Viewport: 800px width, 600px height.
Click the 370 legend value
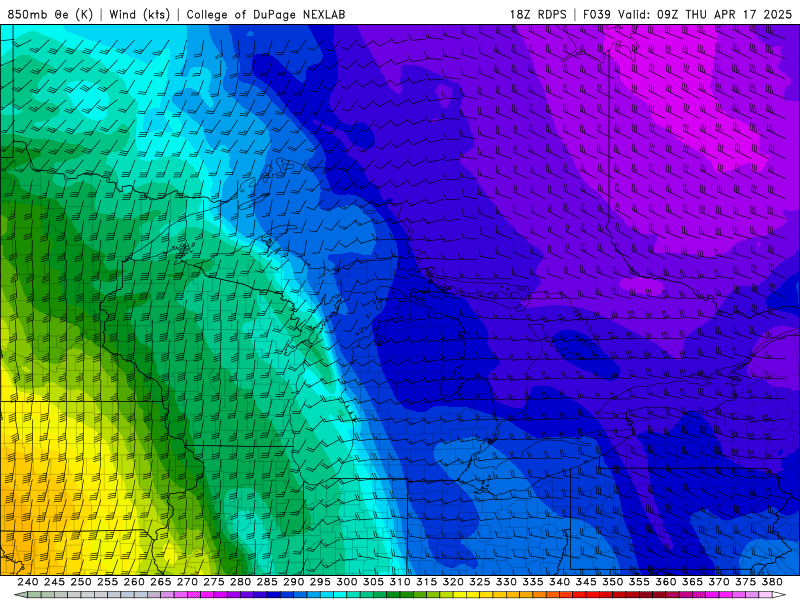pyautogui.click(x=718, y=582)
